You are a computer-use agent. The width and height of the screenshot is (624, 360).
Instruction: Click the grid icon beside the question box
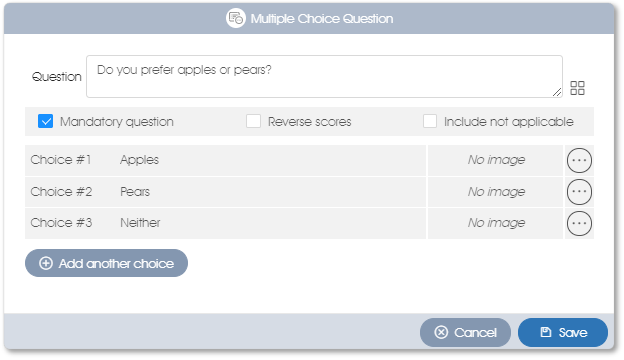[x=577, y=88]
